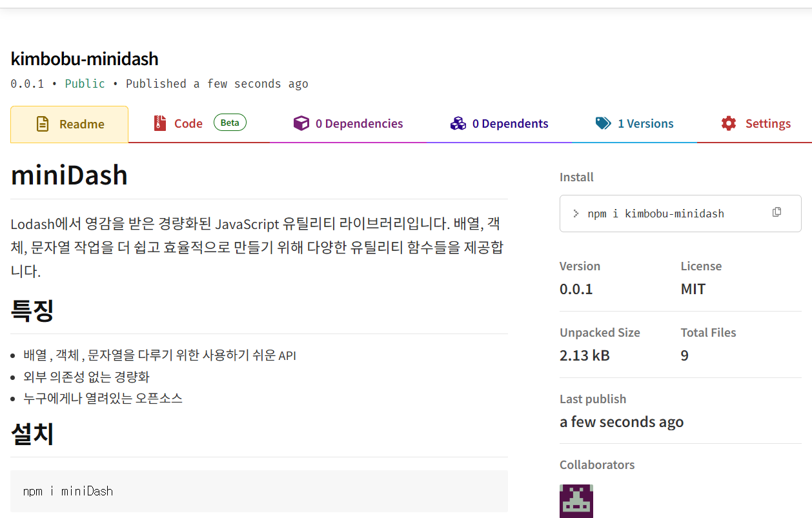
Task: Open the Code tab
Action: [199, 124]
